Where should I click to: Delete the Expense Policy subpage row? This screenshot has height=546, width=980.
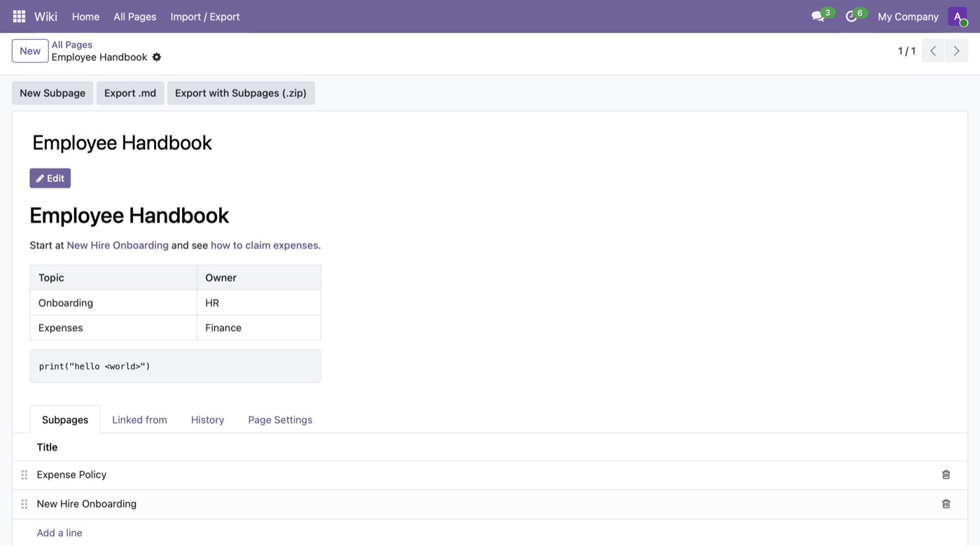[946, 475]
